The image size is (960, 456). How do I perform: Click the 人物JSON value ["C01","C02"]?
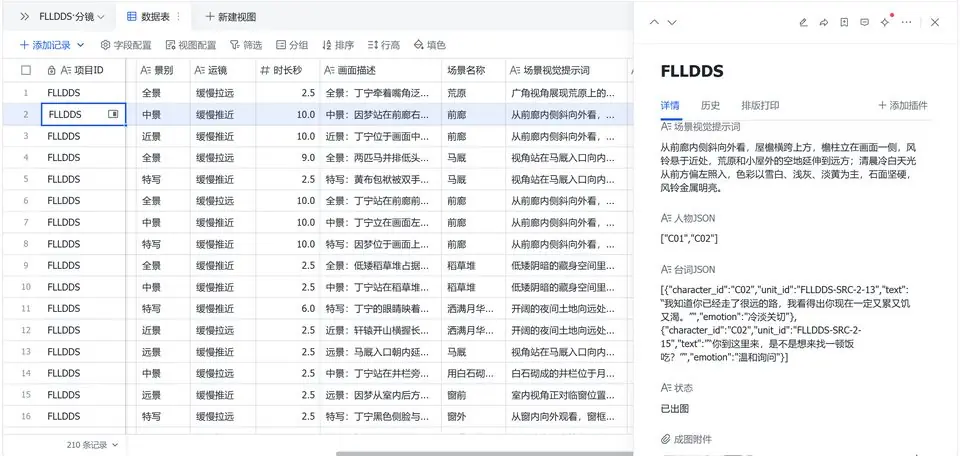(689, 239)
